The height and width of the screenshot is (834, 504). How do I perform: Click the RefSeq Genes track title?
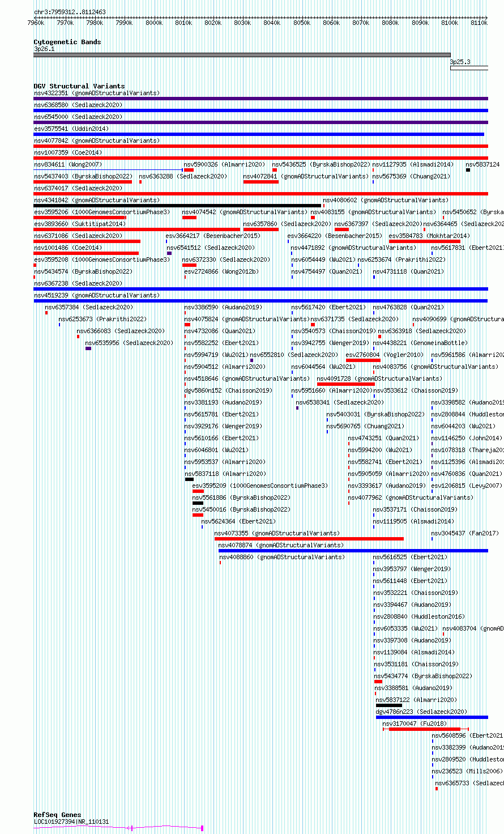pyautogui.click(x=57, y=815)
